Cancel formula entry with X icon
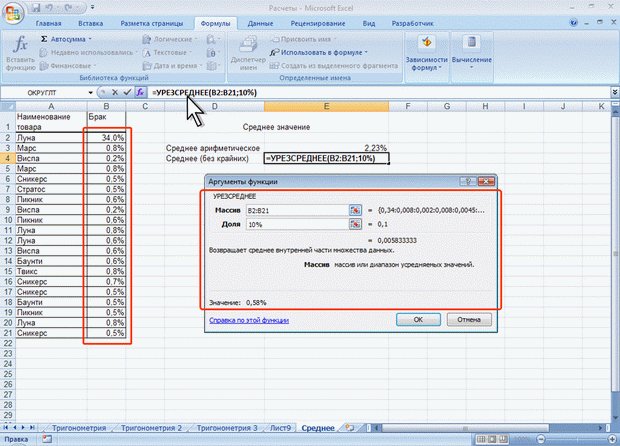620x446 pixels. coord(115,93)
